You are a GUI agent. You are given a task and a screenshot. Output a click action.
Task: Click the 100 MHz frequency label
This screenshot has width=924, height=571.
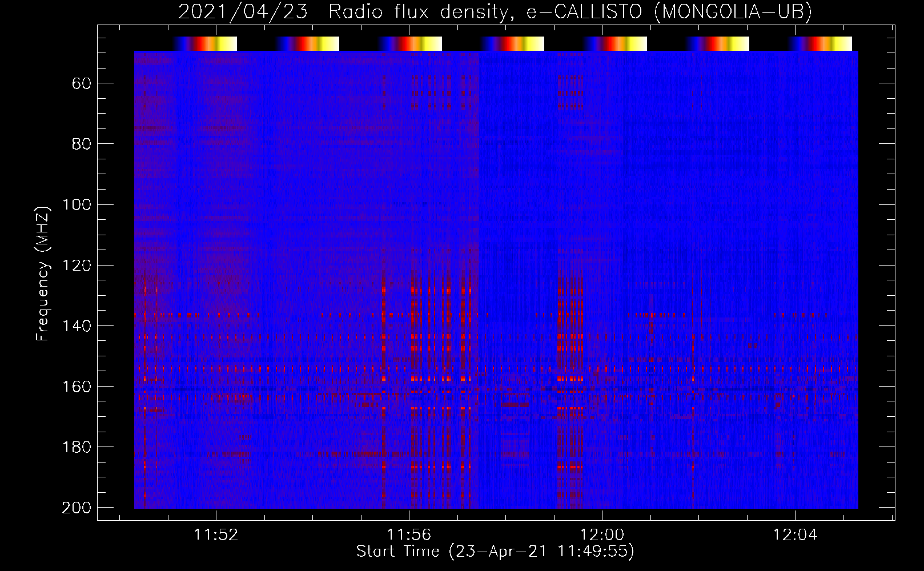tap(77, 205)
